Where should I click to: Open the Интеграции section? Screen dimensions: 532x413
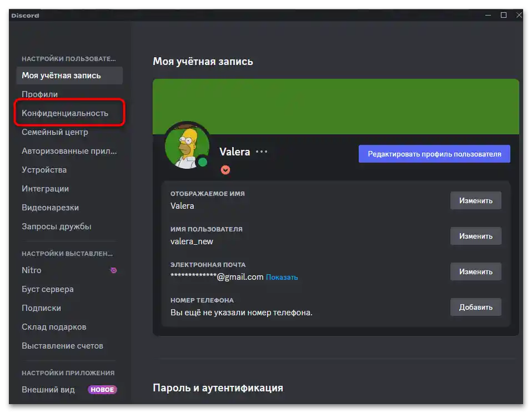coord(46,188)
